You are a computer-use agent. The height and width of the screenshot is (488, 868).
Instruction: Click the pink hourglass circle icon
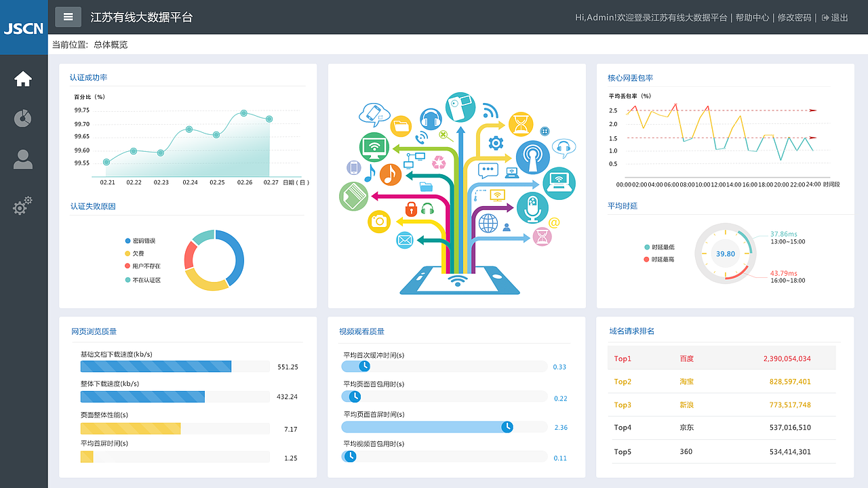point(542,236)
